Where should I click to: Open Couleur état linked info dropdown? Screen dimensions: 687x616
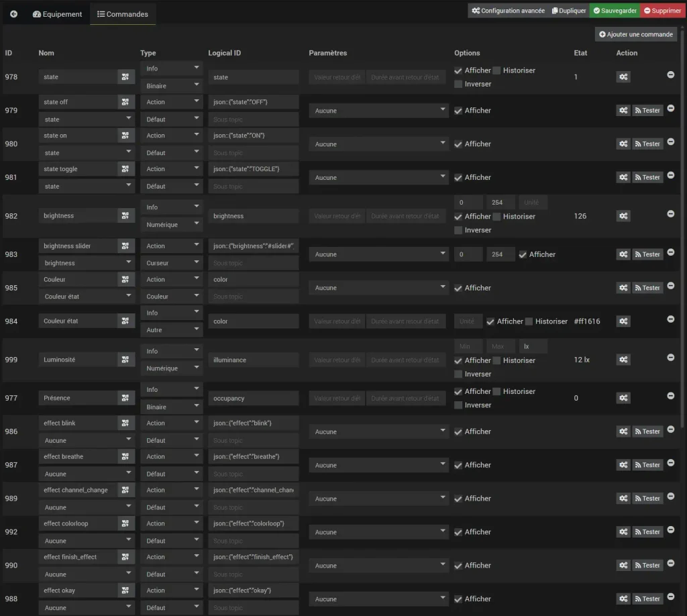pyautogui.click(x=87, y=296)
